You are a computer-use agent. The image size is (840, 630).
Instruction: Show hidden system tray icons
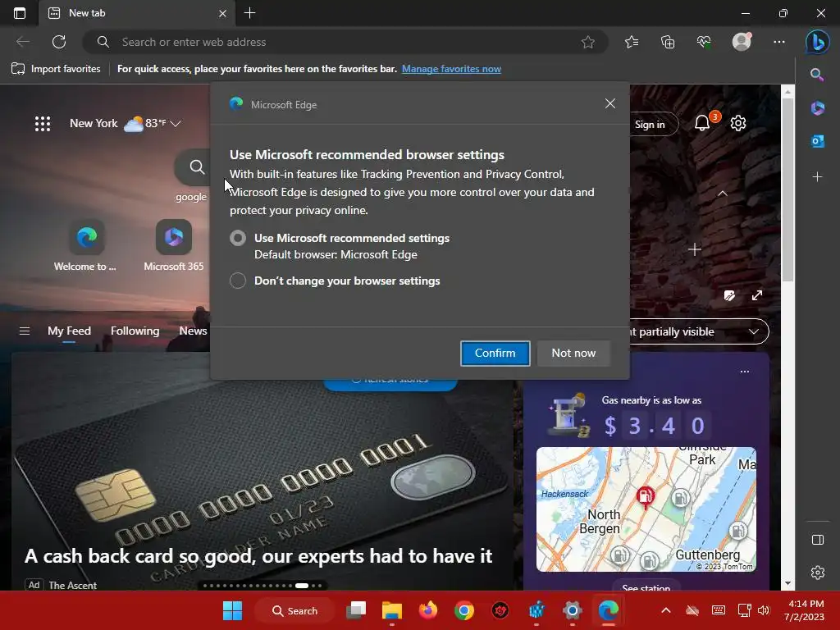pyautogui.click(x=666, y=610)
